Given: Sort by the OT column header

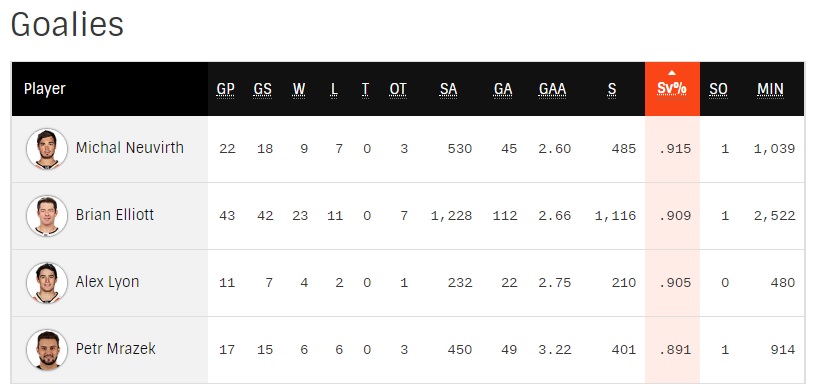Looking at the screenshot, I should [398, 89].
